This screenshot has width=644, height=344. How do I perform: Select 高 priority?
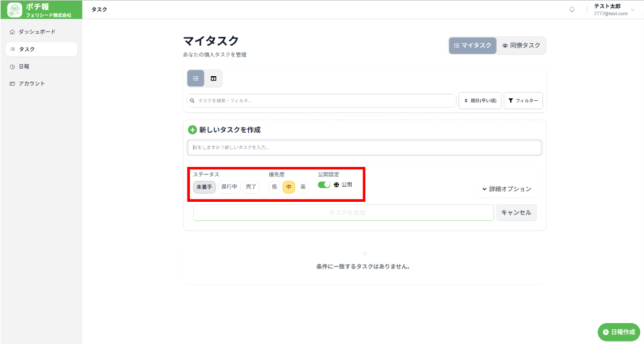pyautogui.click(x=303, y=187)
